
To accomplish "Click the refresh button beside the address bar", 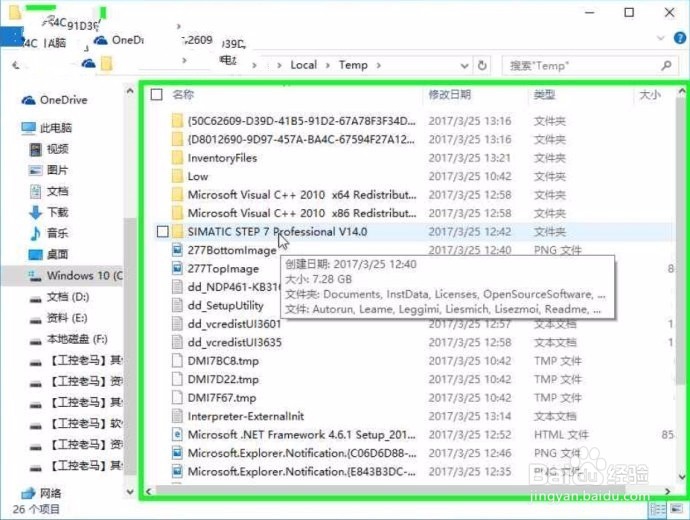I will point(482,66).
